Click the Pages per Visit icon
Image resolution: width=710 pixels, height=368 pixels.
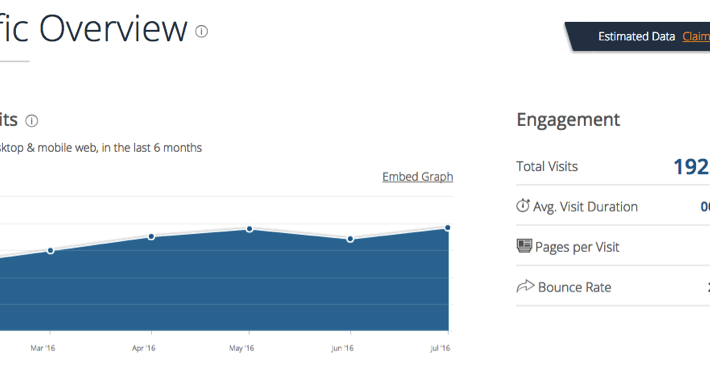point(524,246)
